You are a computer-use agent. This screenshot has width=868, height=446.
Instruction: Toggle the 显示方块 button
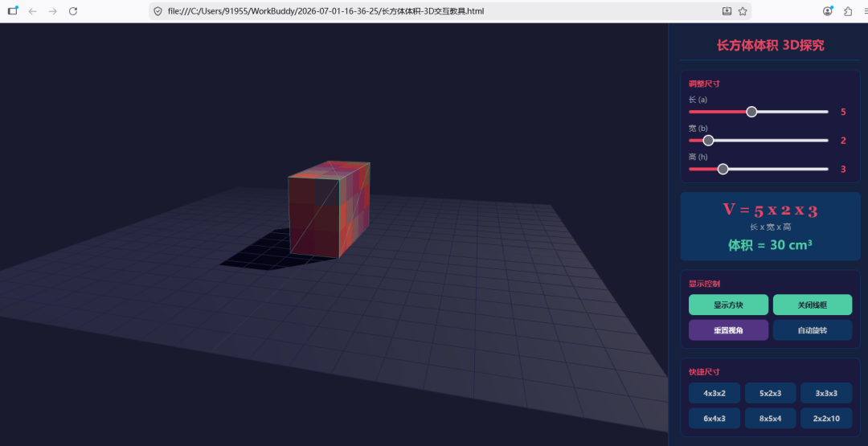point(728,305)
